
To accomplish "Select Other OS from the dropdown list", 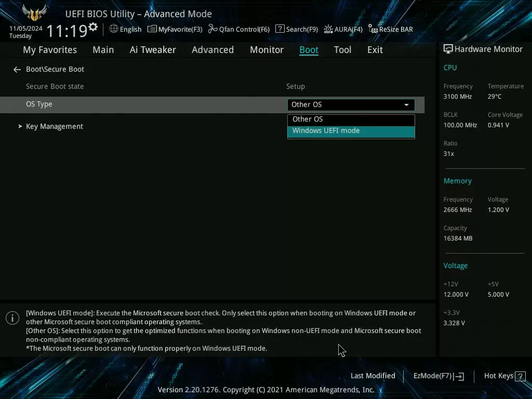I will pos(351,119).
